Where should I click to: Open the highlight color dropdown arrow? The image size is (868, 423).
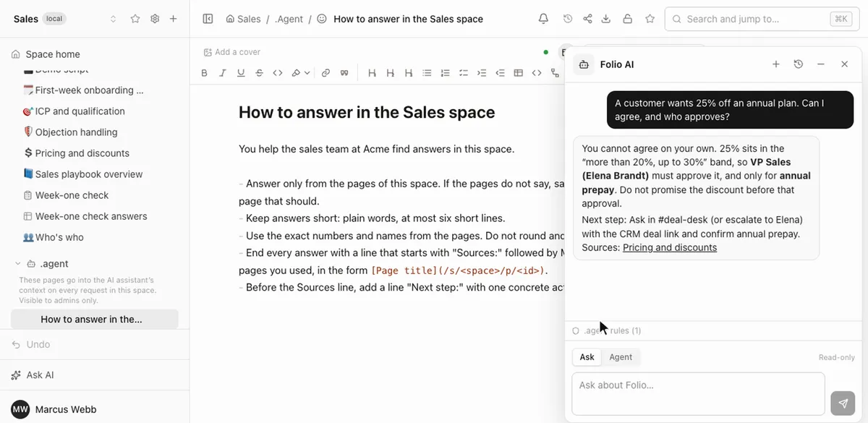pyautogui.click(x=307, y=72)
